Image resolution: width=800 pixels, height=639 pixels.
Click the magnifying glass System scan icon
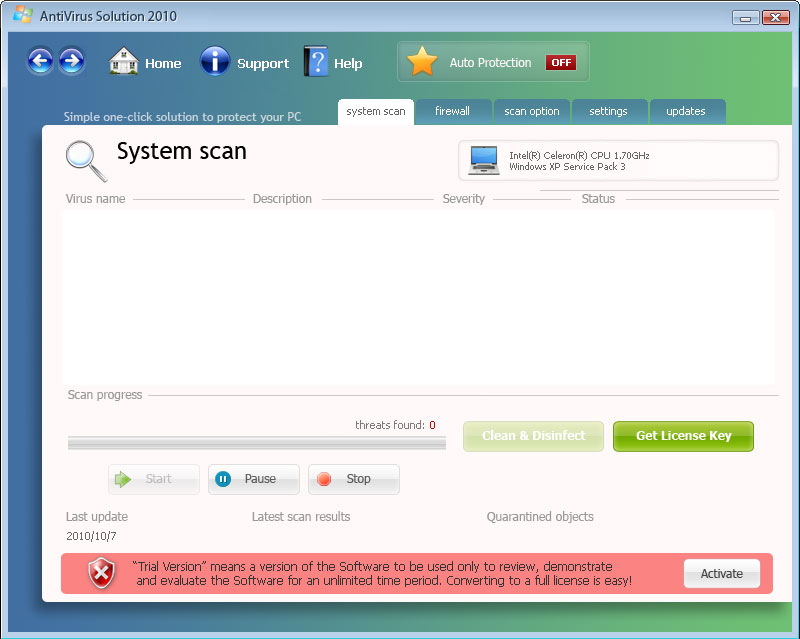(x=86, y=161)
